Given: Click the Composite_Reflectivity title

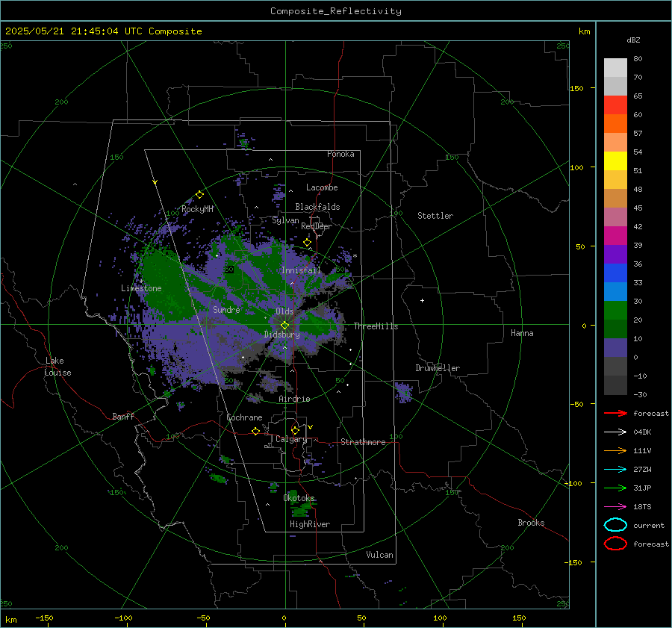Looking at the screenshot, I should tap(336, 11).
